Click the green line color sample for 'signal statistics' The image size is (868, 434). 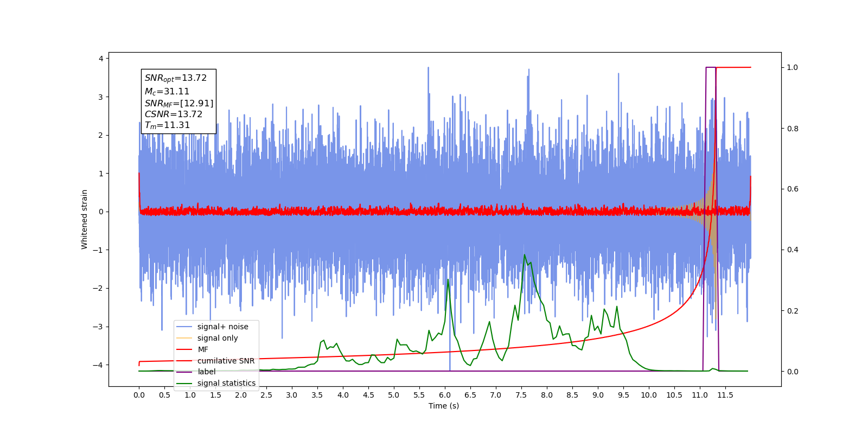(184, 383)
